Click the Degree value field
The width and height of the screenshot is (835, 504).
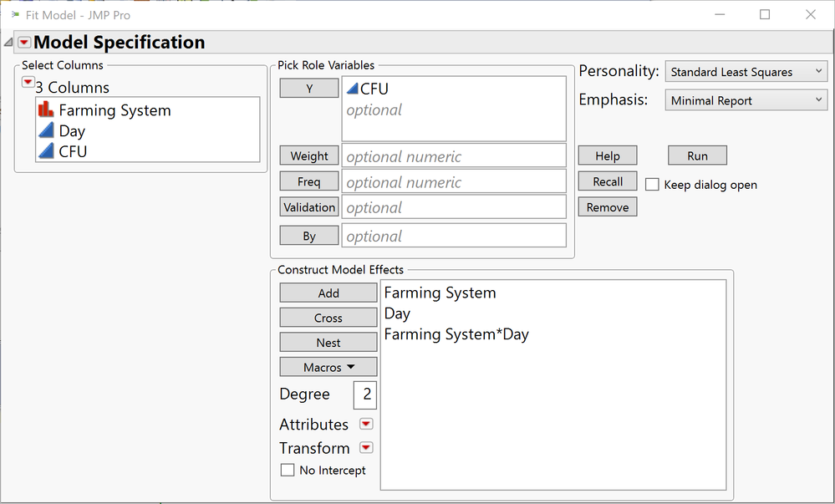(x=366, y=395)
